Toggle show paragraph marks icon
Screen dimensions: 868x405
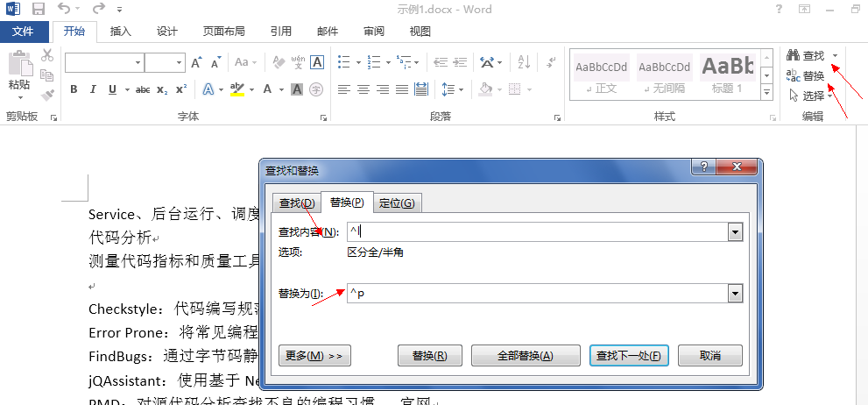tap(550, 62)
